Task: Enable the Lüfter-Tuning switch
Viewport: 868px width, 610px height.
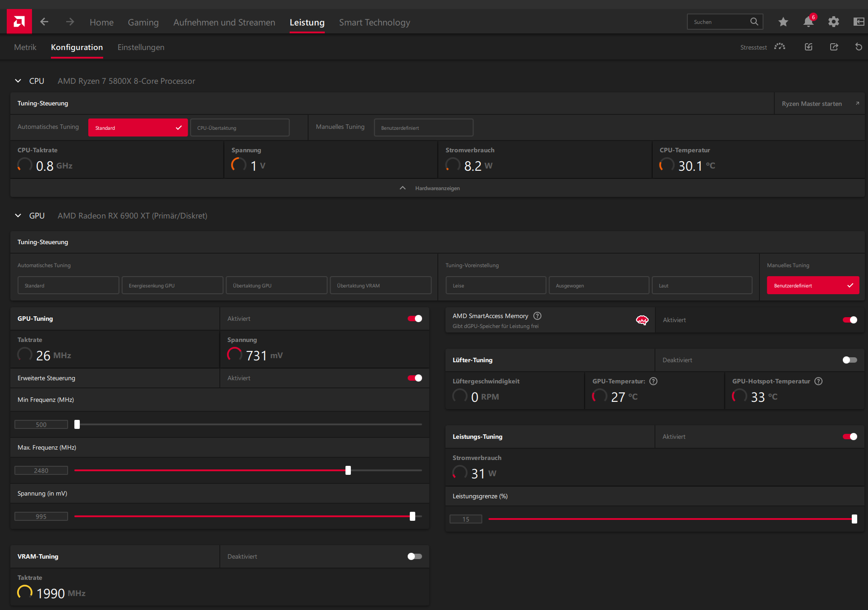Action: tap(850, 360)
